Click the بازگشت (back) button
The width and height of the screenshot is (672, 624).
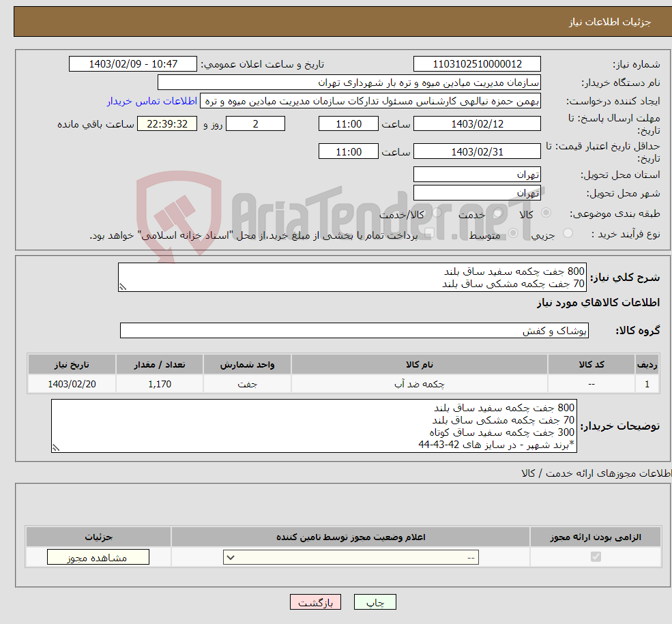315,602
